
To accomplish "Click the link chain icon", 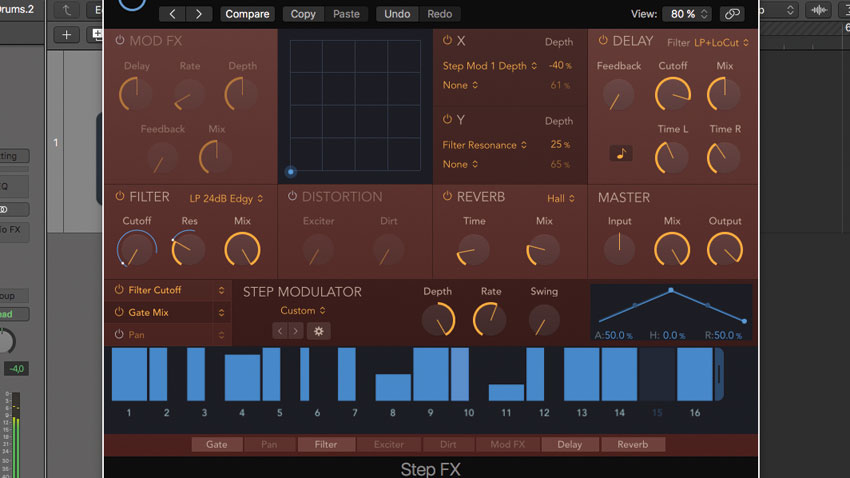I will 732,14.
